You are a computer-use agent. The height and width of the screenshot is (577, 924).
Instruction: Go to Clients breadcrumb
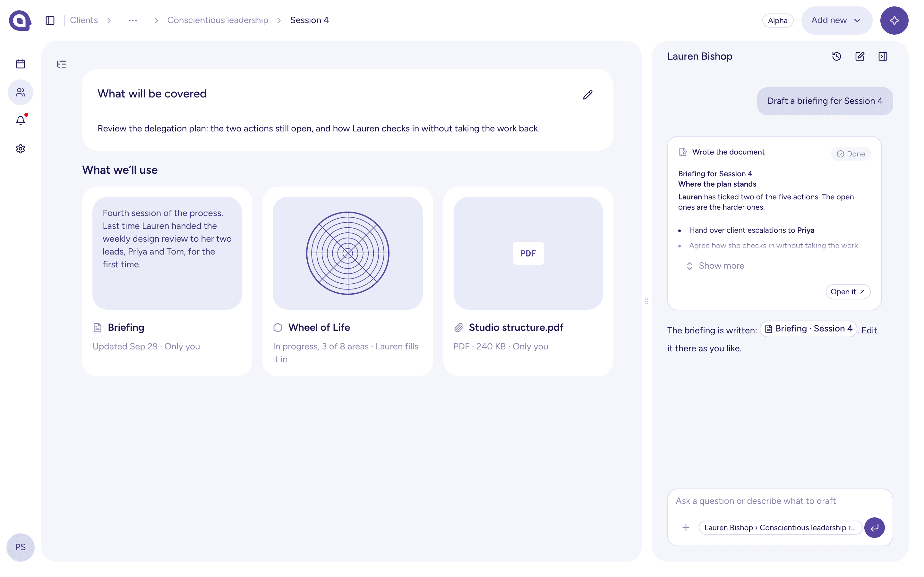pyautogui.click(x=84, y=20)
